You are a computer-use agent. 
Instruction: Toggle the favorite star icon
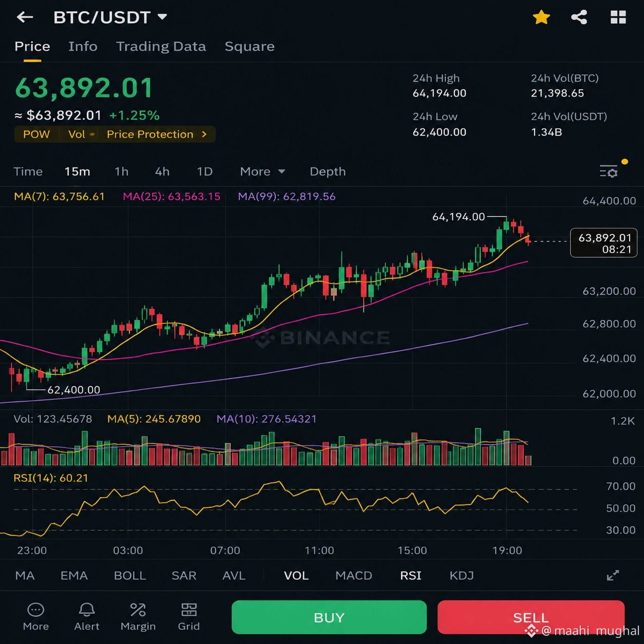pyautogui.click(x=541, y=17)
